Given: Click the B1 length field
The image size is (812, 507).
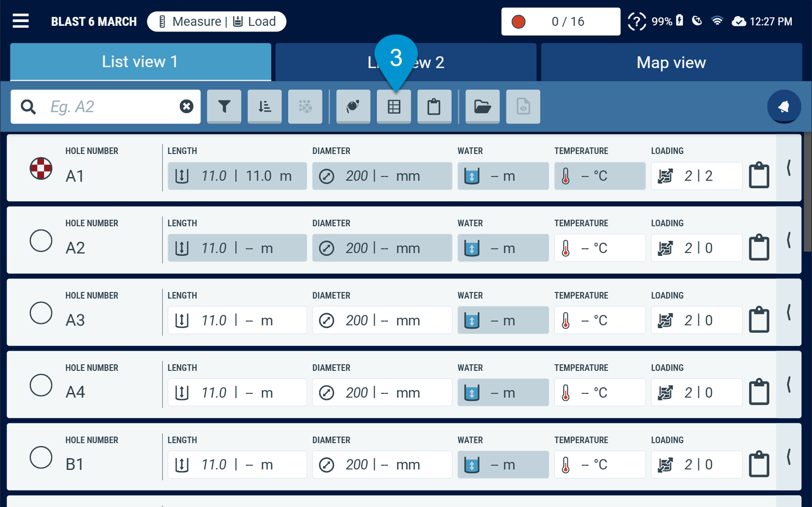Looking at the screenshot, I should pos(237,465).
